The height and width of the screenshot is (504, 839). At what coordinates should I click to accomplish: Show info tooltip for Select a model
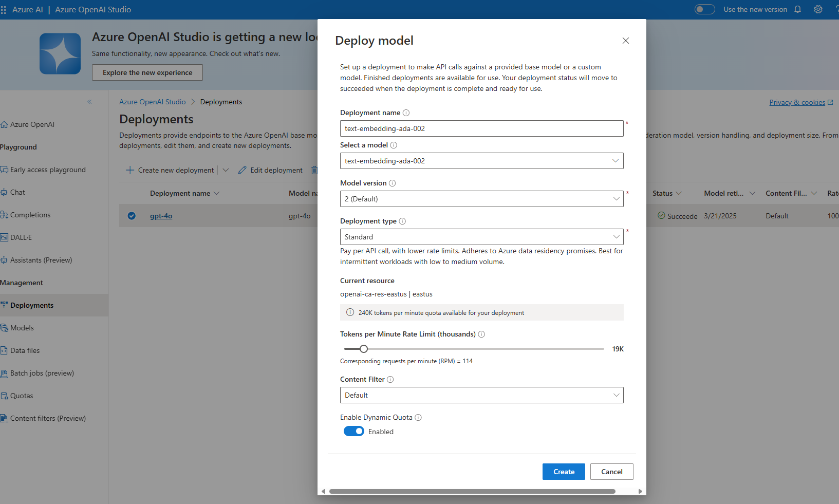(394, 145)
